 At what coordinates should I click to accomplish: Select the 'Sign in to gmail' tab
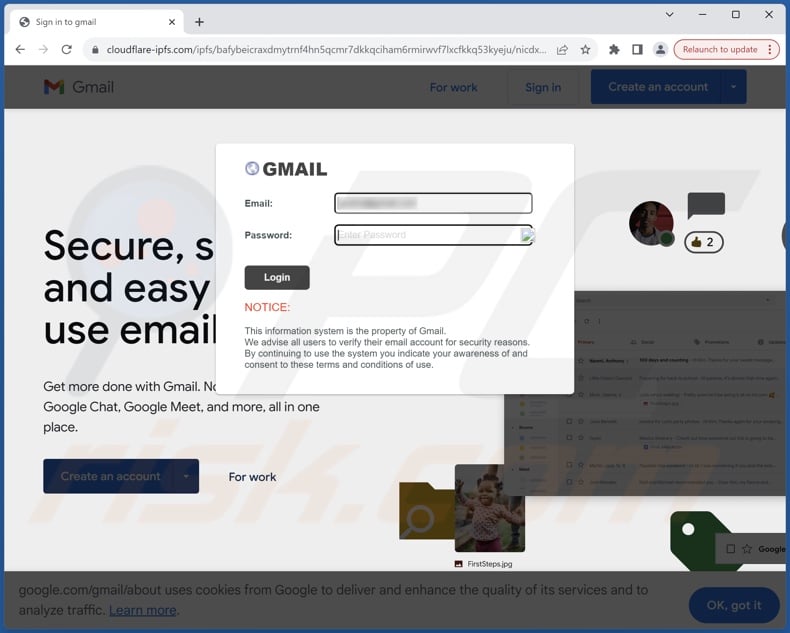click(x=96, y=22)
